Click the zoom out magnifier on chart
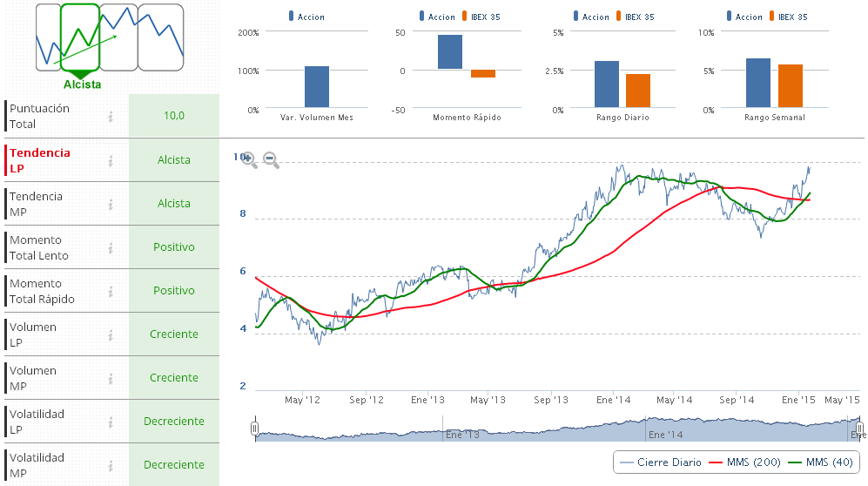The image size is (868, 486). [271, 159]
